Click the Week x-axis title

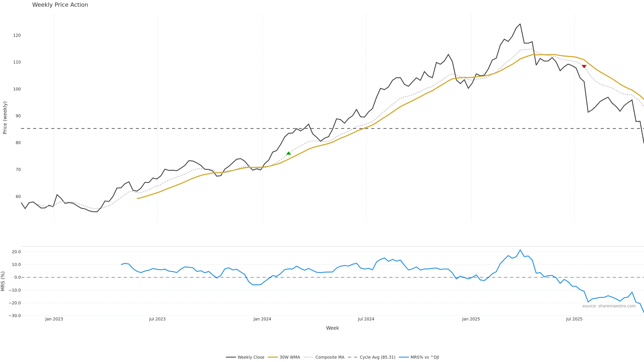click(x=332, y=328)
